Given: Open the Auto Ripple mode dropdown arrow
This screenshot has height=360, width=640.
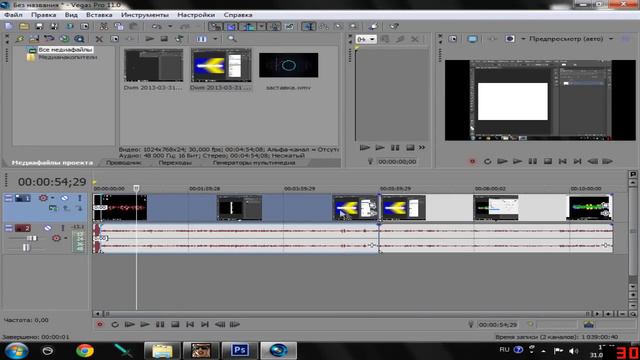Looking at the screenshot, I should (x=262, y=27).
